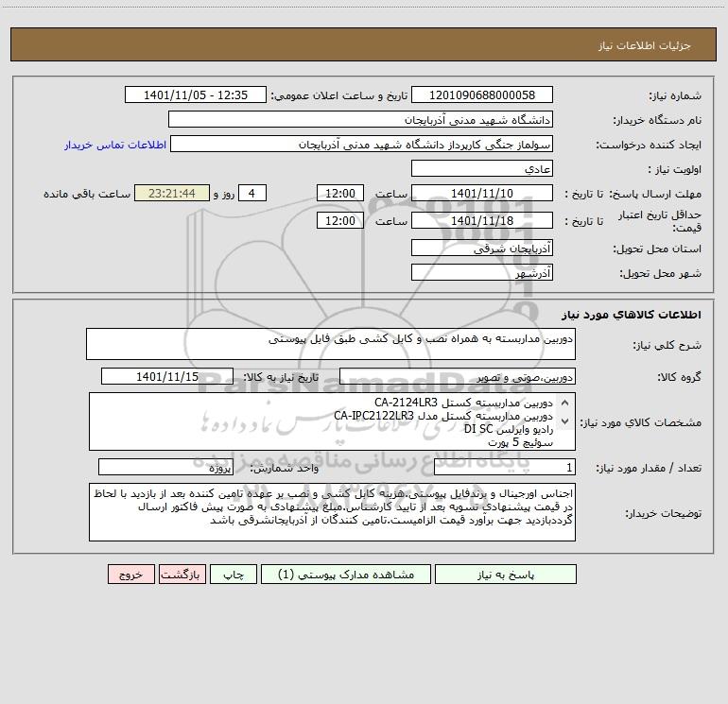728x704 pixels.
Task: Open مشاهده مدارک پیوستی (1) button
Action: (346, 575)
